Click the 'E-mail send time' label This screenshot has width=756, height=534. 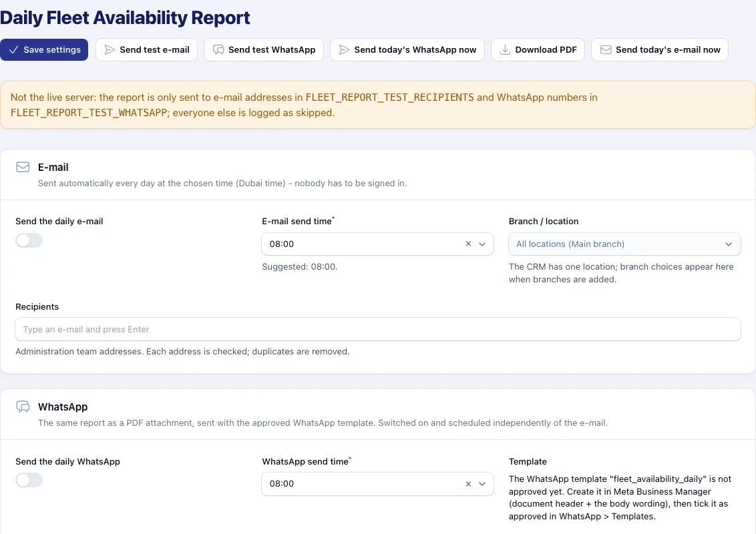click(297, 221)
